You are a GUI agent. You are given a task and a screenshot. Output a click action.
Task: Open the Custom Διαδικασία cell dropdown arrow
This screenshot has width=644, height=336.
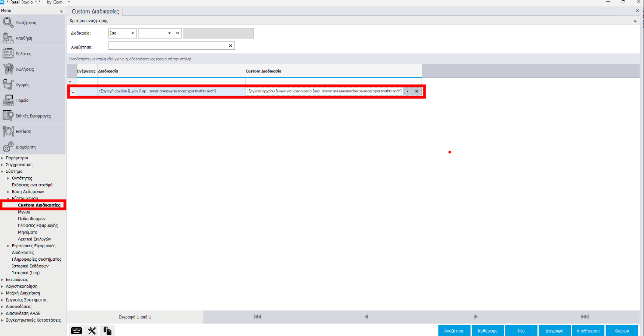click(x=407, y=91)
